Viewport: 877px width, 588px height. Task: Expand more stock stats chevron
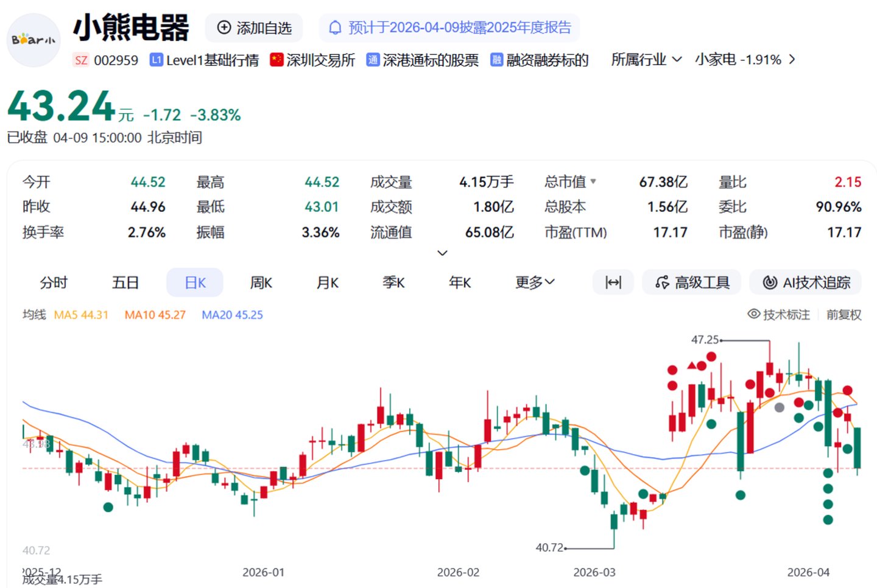click(x=443, y=253)
